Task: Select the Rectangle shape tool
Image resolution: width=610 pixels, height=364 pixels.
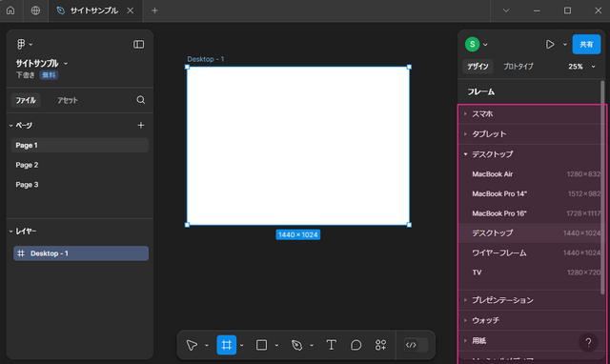Action: [261, 345]
